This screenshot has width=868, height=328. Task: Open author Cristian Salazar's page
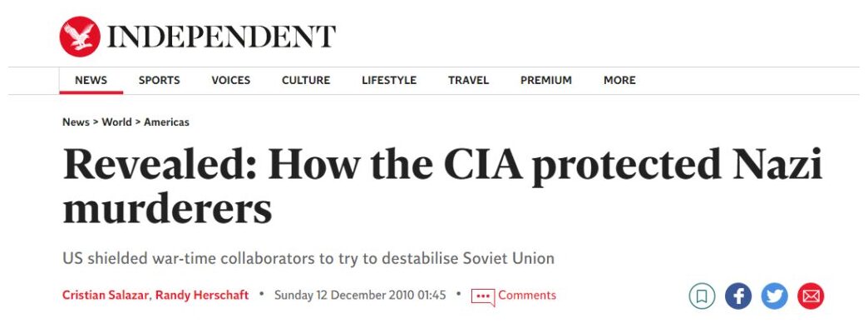click(x=106, y=296)
